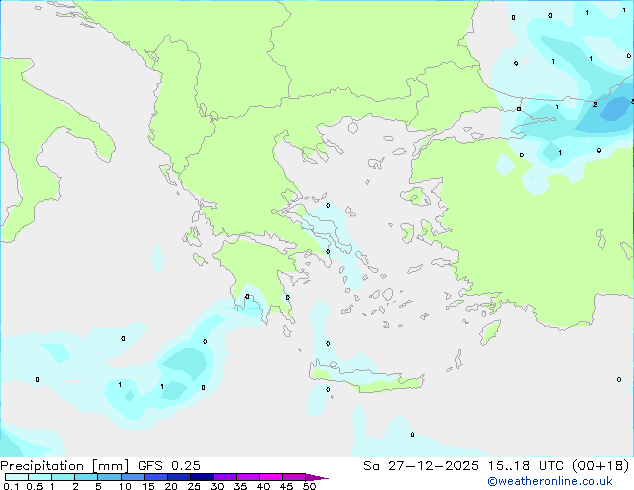Select the 30–35 mm purple legend swatch

click(225, 477)
